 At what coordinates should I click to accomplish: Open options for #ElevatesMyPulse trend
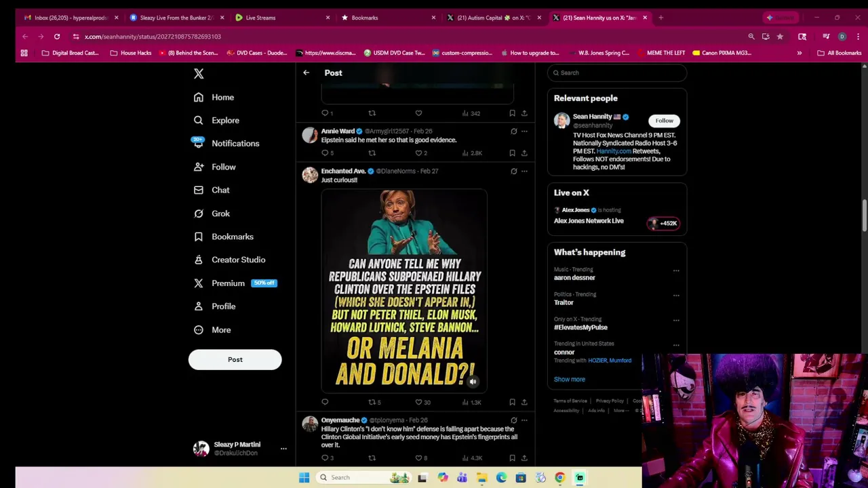pyautogui.click(x=676, y=320)
